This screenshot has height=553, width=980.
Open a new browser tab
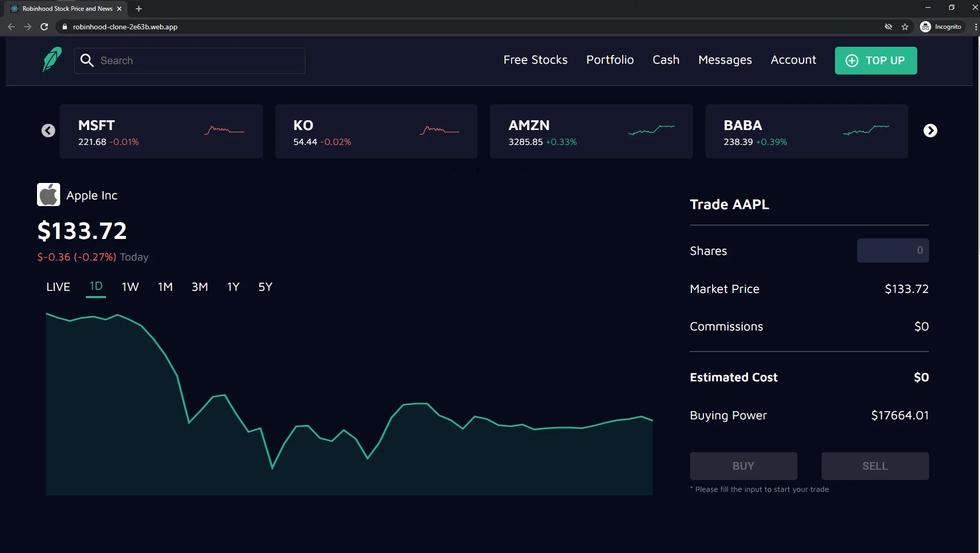[139, 9]
